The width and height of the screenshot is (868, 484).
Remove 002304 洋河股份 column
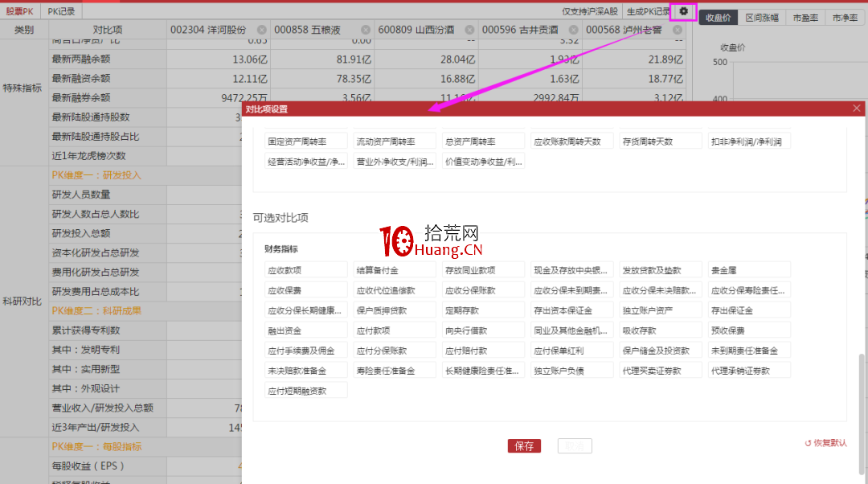(262, 30)
